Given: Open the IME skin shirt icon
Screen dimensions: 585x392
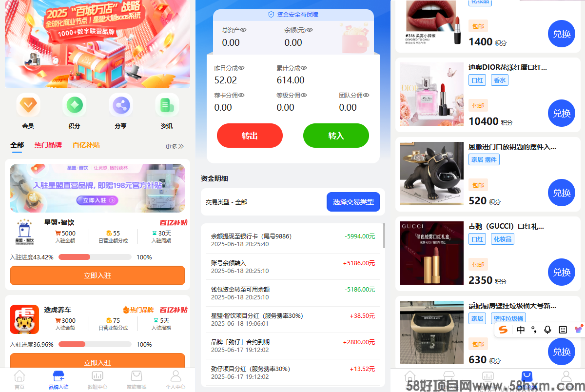Looking at the screenshot, I should tap(578, 330).
